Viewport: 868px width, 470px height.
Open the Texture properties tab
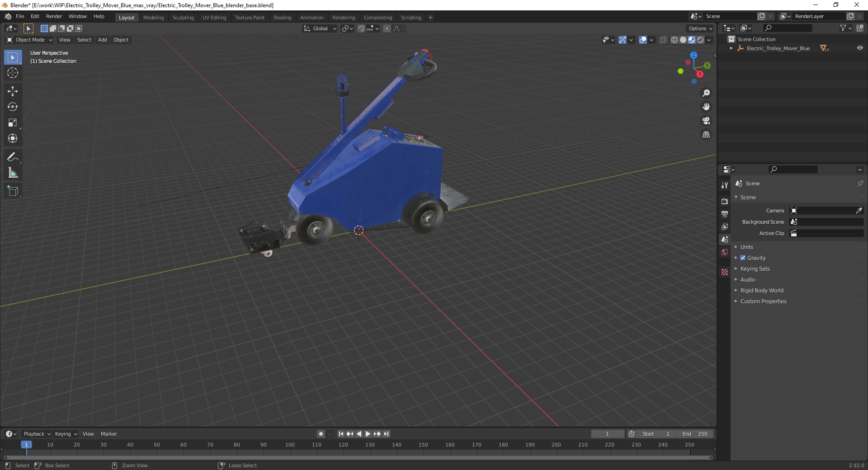pos(725,272)
